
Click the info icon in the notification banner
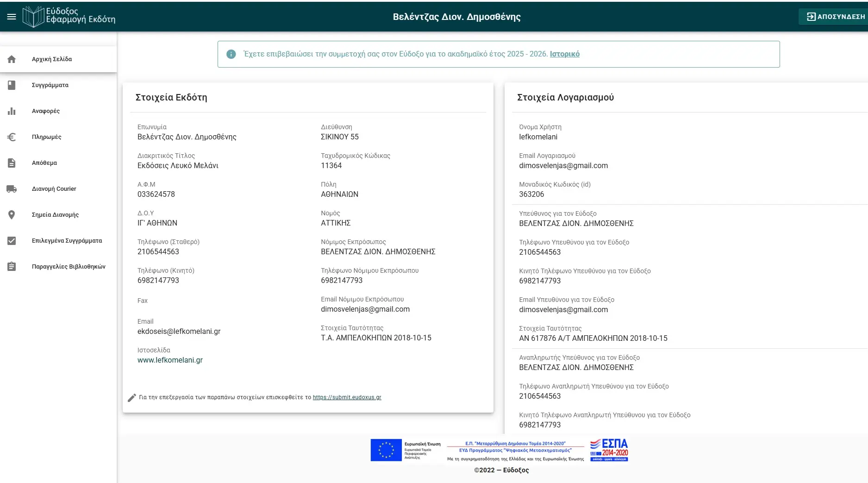pyautogui.click(x=231, y=54)
